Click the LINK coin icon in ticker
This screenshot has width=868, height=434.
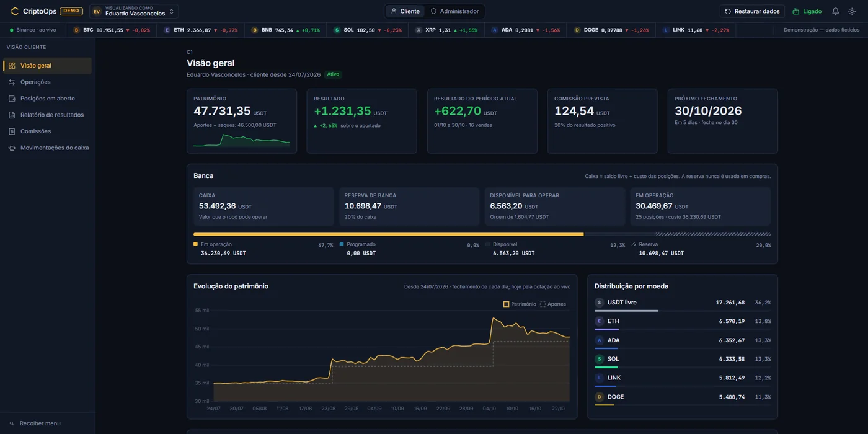pyautogui.click(x=666, y=30)
